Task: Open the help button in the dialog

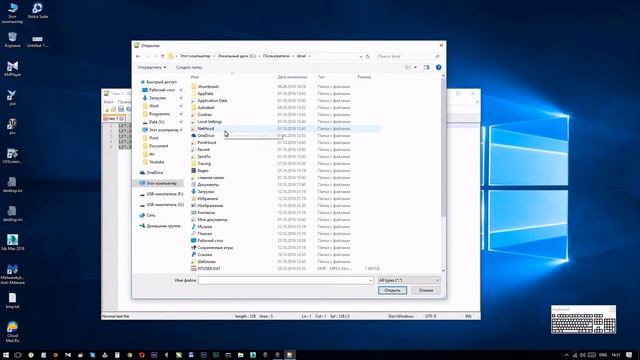Action: pos(438,67)
